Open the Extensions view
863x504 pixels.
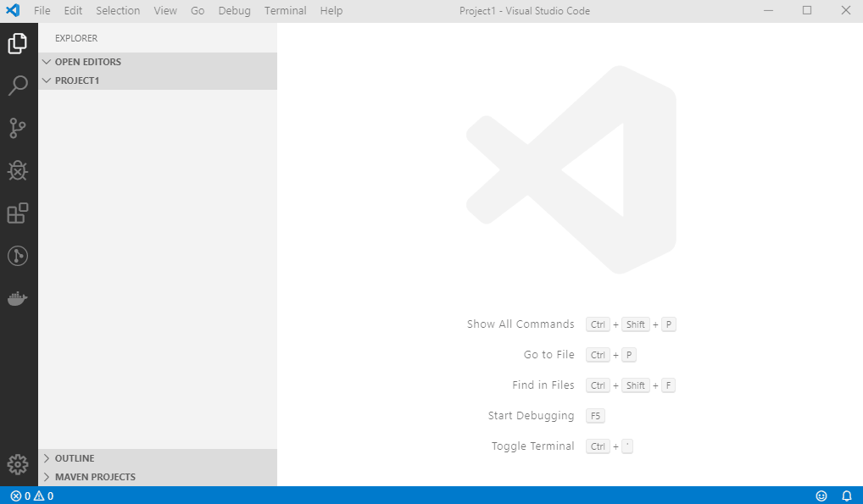click(x=18, y=213)
